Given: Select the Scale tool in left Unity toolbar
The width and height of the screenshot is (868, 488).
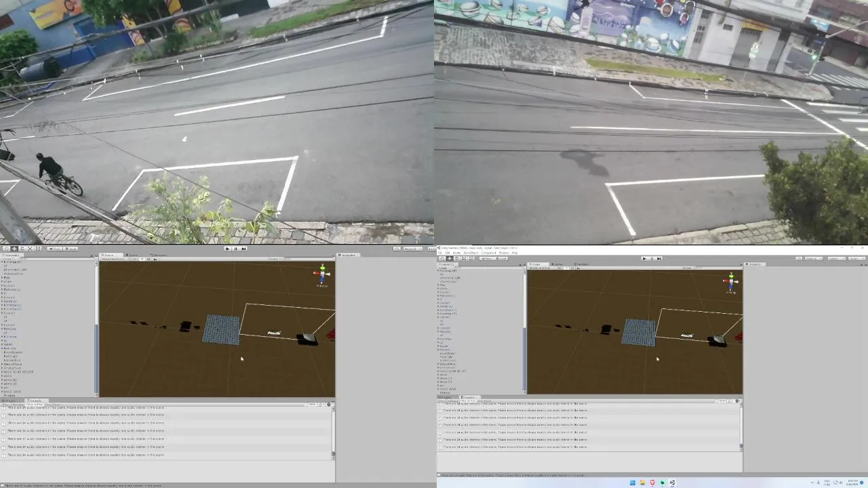Looking at the screenshot, I should (30, 248).
